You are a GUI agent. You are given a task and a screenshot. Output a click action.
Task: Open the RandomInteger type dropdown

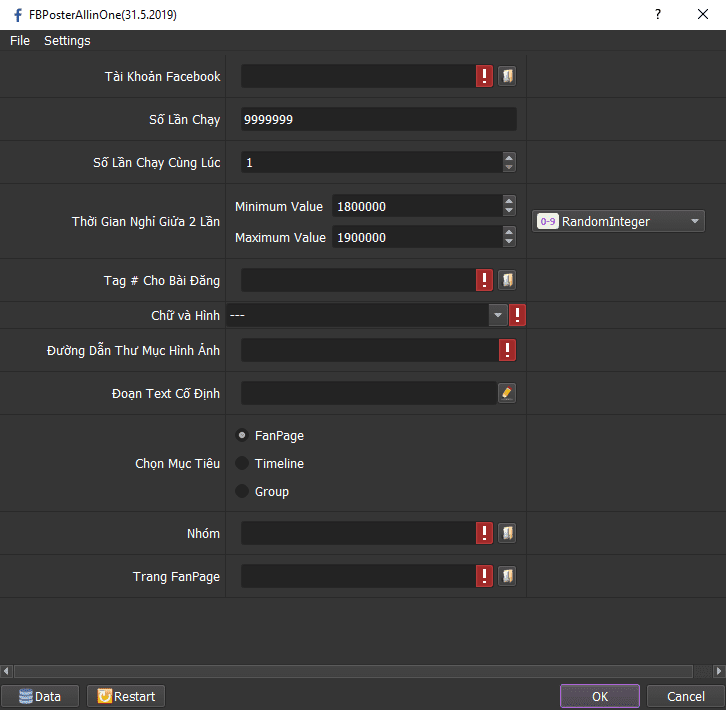[x=619, y=222]
